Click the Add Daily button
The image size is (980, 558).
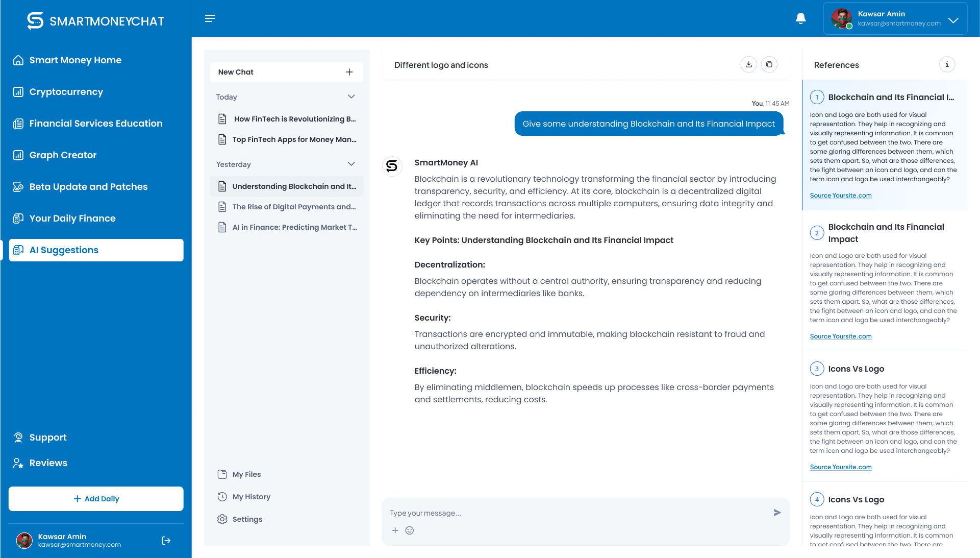(x=96, y=499)
